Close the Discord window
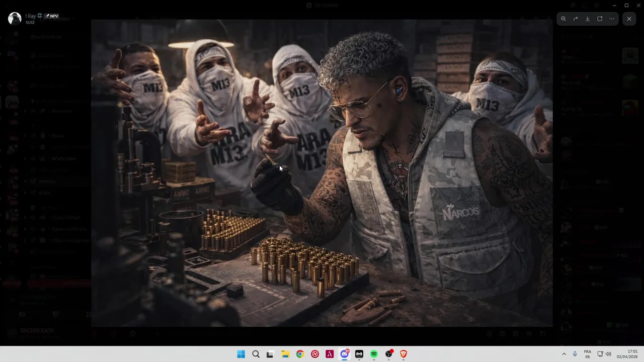The image size is (644, 362). click(638, 5)
